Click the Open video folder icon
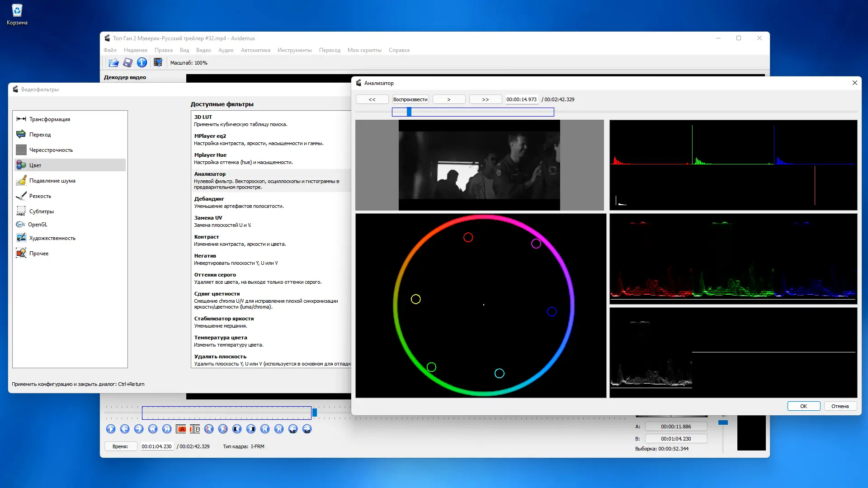Image resolution: width=868 pixels, height=488 pixels. [113, 63]
